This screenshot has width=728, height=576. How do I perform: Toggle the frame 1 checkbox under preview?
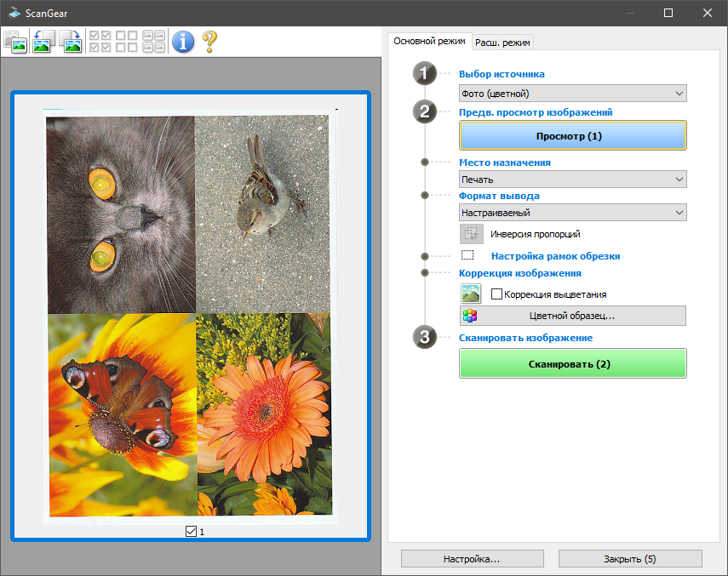(191, 532)
